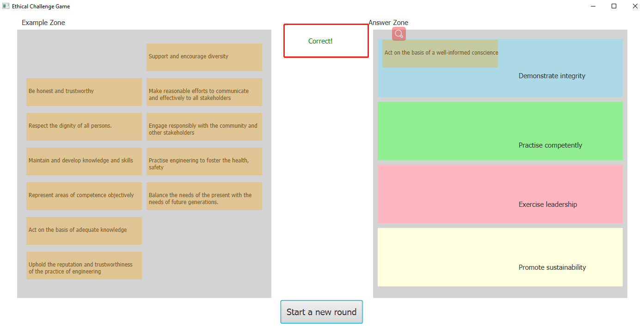Click the app icon in the title bar
Screen dimensions: 644x335
pos(6,6)
